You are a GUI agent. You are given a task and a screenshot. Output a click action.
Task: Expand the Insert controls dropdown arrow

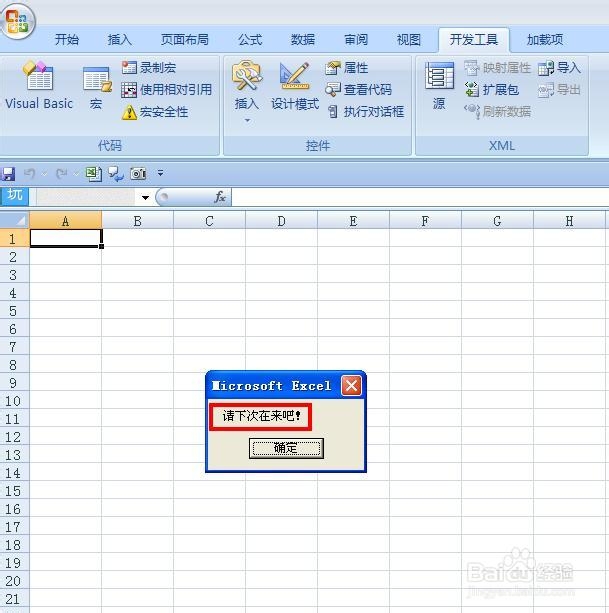pos(247,120)
